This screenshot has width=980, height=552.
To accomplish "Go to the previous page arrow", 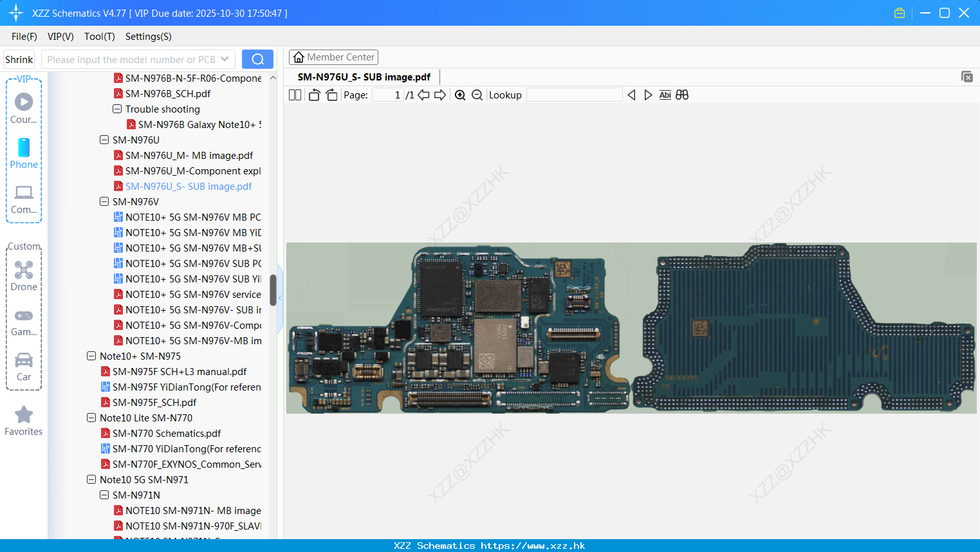I will (x=423, y=95).
